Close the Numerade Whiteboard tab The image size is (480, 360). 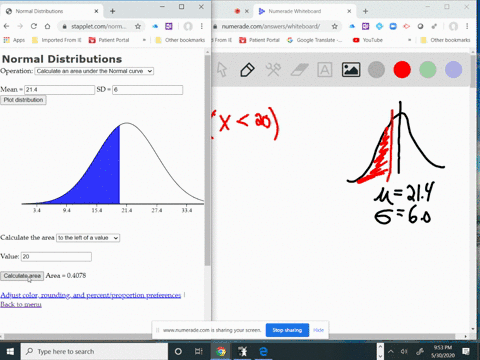click(349, 11)
